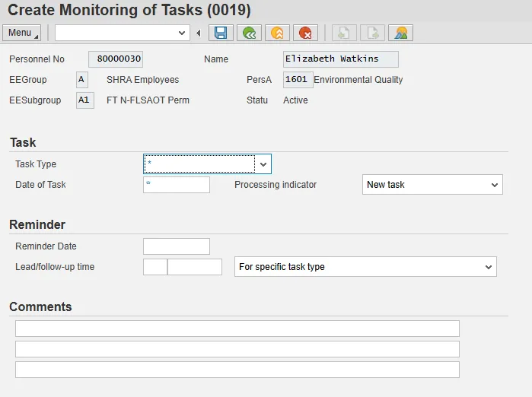532x397 pixels.
Task: Click the Reminder Date field
Action: tap(177, 246)
